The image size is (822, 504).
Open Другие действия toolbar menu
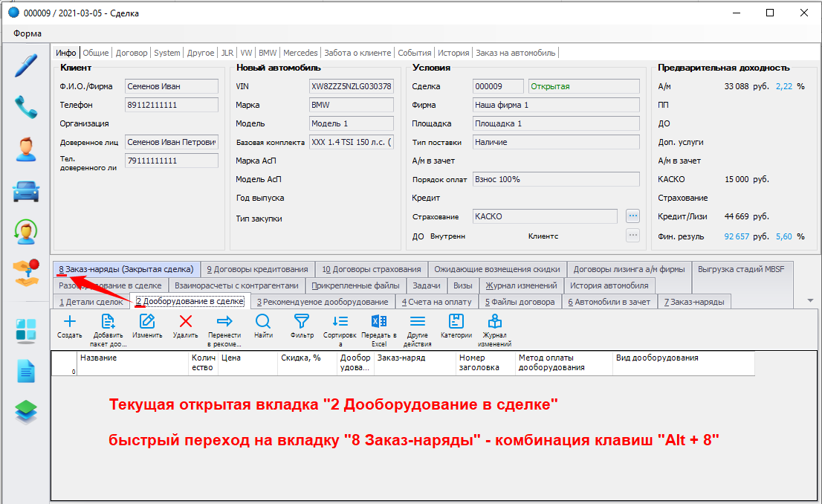point(418,321)
